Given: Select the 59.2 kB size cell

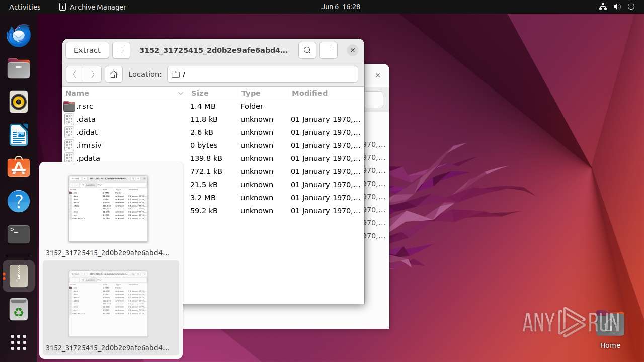Looking at the screenshot, I should pyautogui.click(x=204, y=211).
